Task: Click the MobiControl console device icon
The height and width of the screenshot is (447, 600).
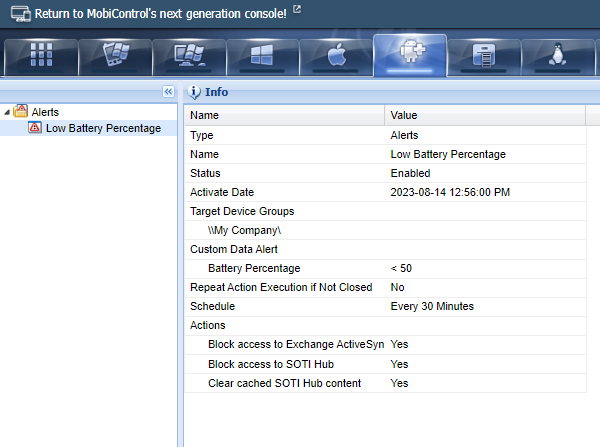Action: click(21, 14)
